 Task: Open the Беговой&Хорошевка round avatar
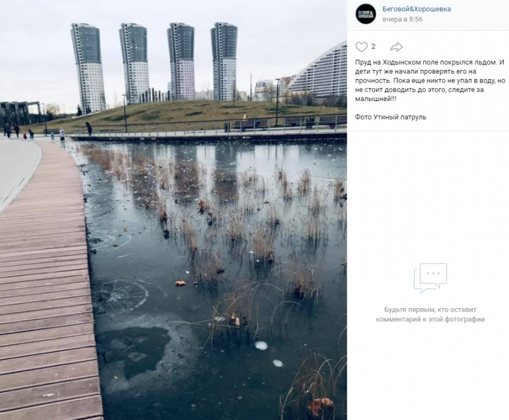tap(365, 14)
